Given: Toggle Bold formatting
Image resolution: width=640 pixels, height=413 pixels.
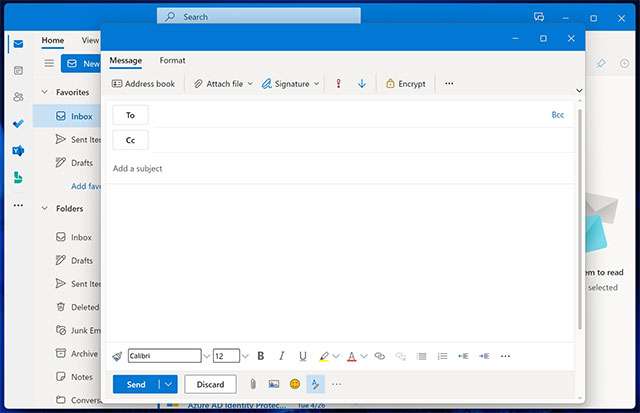Looking at the screenshot, I should [261, 356].
